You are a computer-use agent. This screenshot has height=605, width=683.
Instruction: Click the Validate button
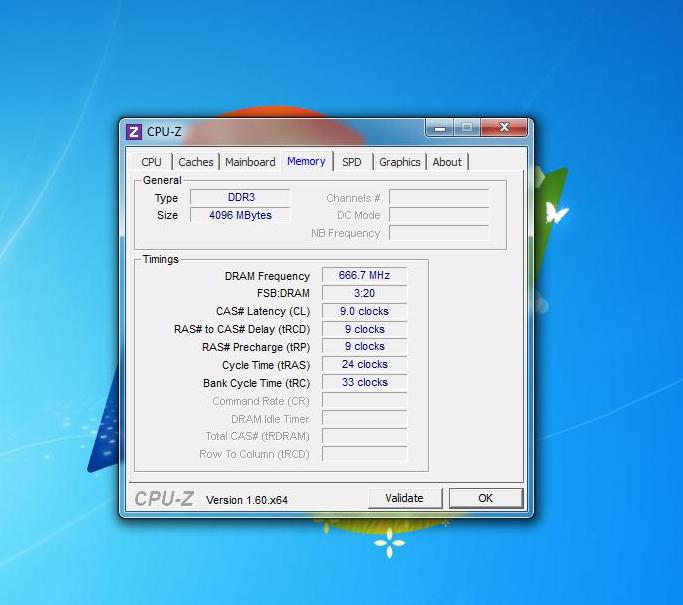pos(405,498)
